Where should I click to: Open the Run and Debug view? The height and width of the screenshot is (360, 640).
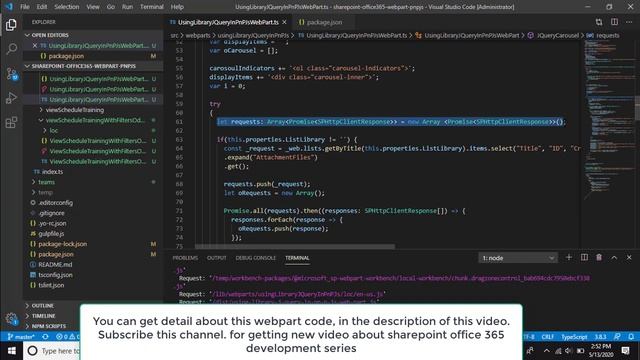pos(11,98)
